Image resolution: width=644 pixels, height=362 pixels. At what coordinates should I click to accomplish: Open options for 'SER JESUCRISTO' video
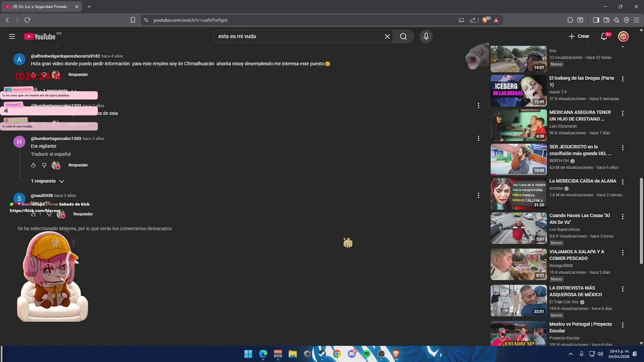click(x=623, y=148)
